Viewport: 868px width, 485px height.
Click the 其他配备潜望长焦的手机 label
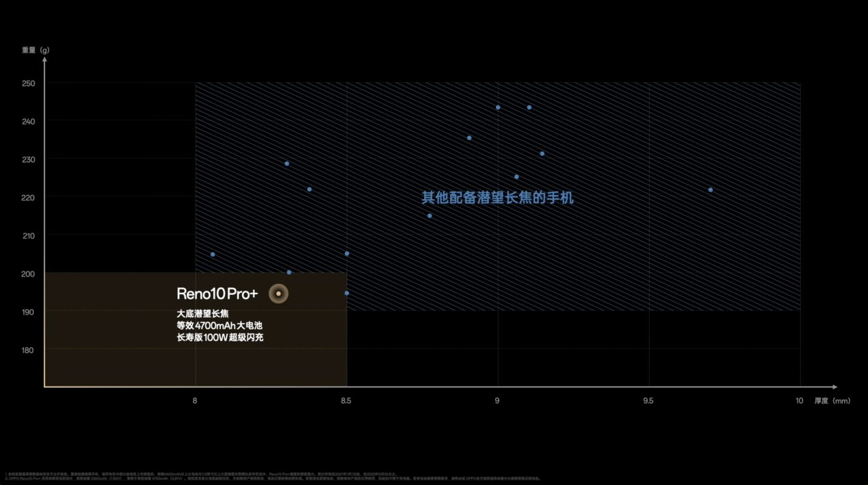click(497, 198)
